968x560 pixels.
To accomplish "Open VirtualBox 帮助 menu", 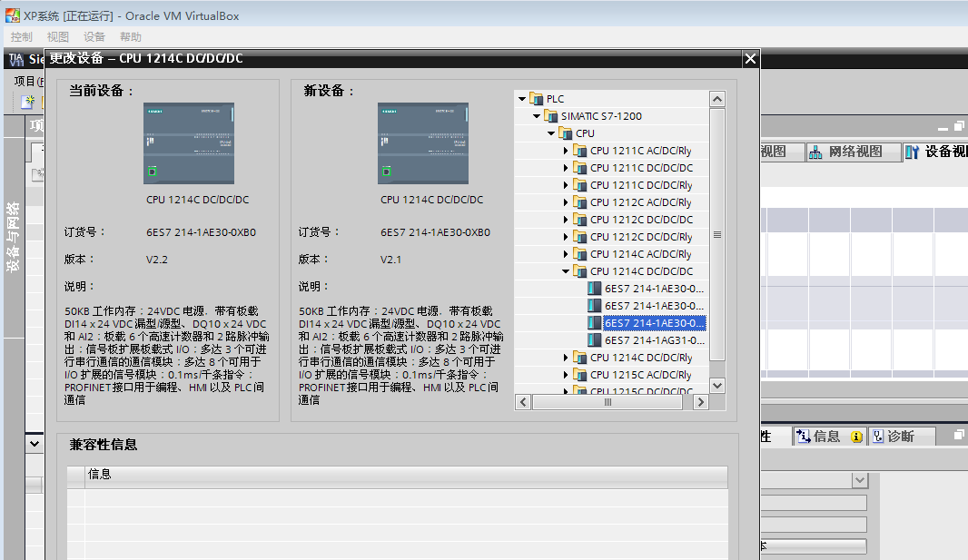I will click(x=130, y=37).
